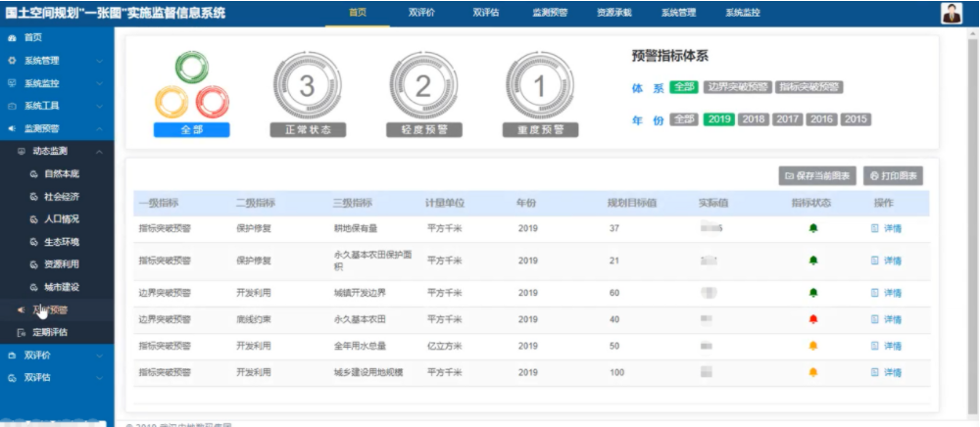Expand the 系统监控 sidebar chevron
The width and height of the screenshot is (980, 427).
click(99, 83)
